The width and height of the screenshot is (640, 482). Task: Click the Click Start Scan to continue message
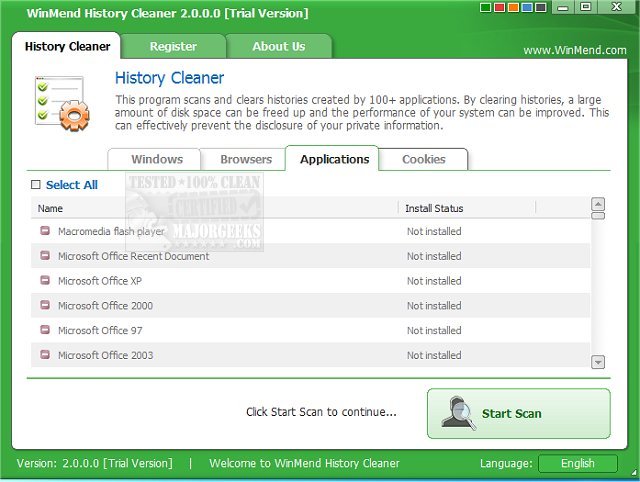click(321, 412)
